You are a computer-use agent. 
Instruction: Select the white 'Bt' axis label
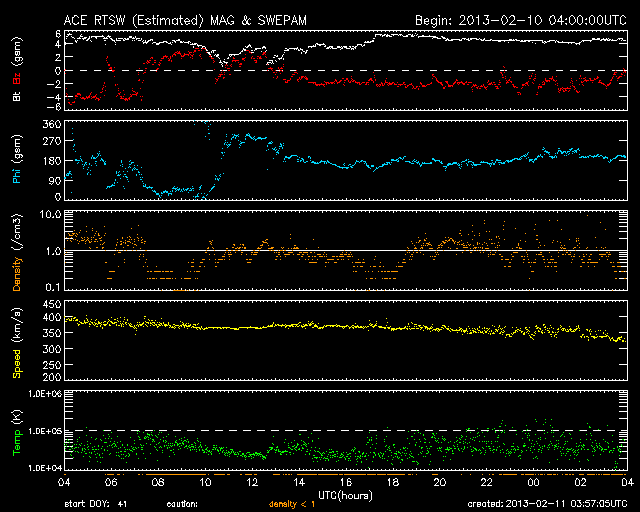point(17,96)
